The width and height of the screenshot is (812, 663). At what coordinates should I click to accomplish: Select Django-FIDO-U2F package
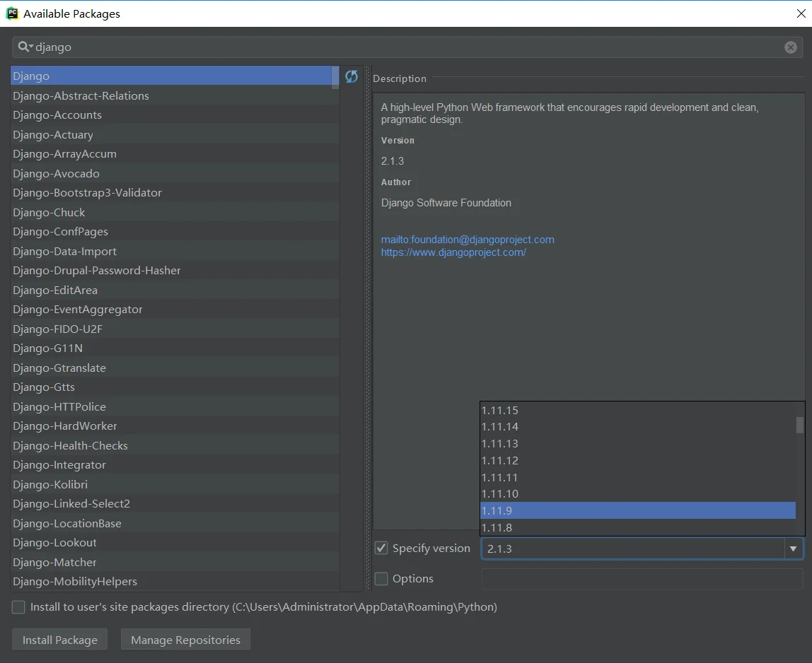pyautogui.click(x=175, y=329)
